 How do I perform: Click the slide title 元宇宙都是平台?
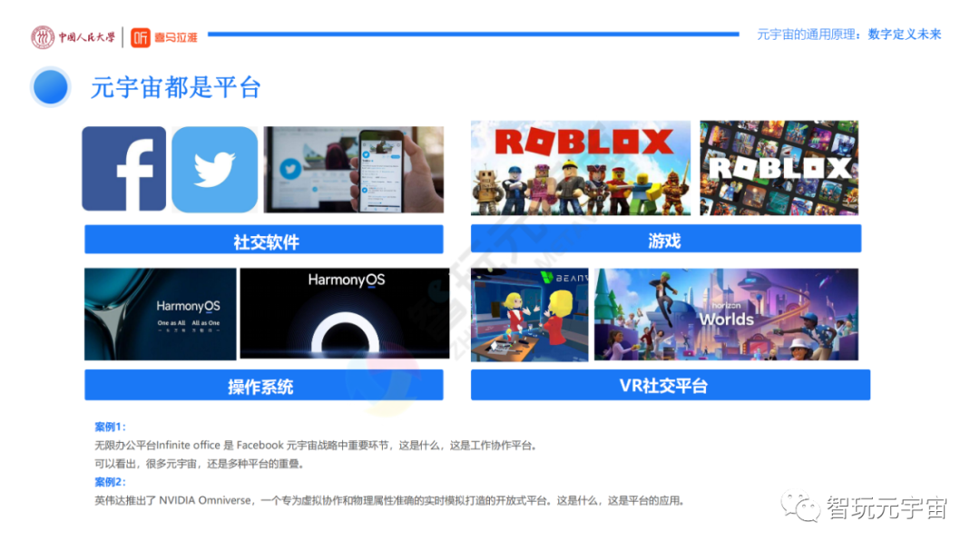click(176, 87)
